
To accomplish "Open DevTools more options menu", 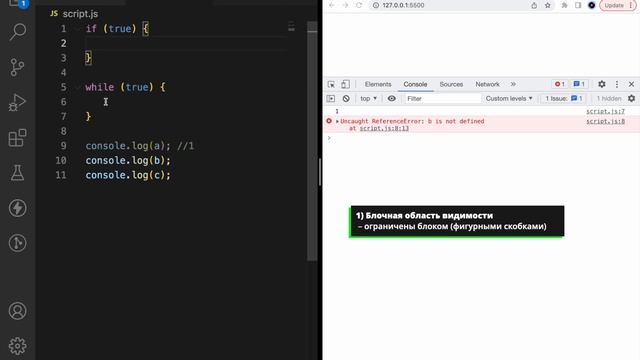I will (x=617, y=84).
